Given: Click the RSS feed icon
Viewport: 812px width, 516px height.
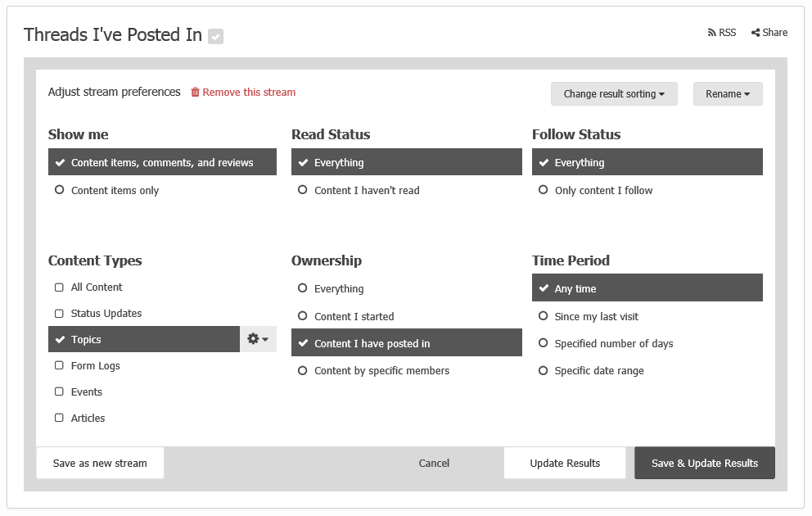Looking at the screenshot, I should point(711,33).
